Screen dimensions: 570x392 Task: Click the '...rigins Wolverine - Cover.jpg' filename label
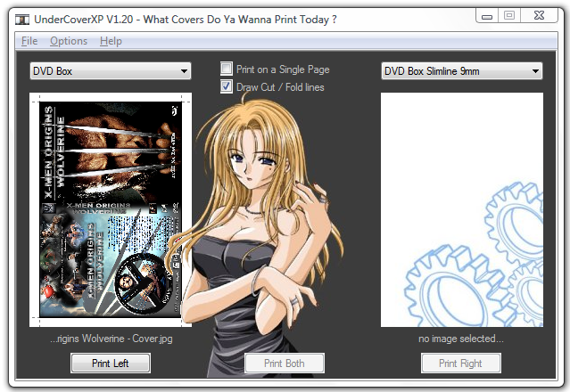pos(112,339)
